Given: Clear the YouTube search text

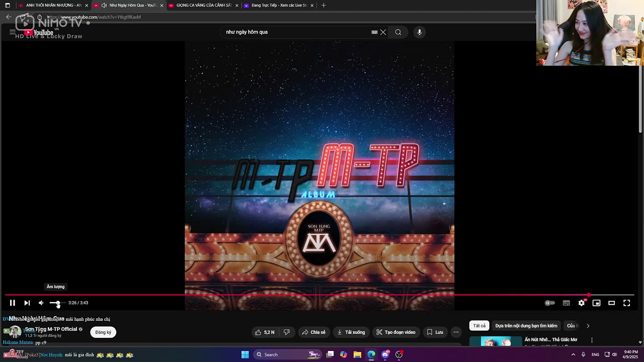Looking at the screenshot, I should (383, 32).
